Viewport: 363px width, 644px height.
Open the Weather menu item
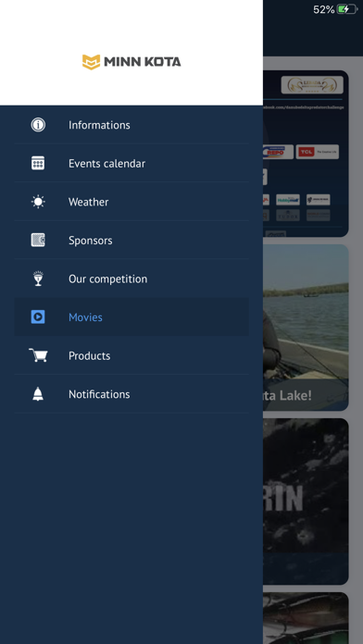(131, 202)
